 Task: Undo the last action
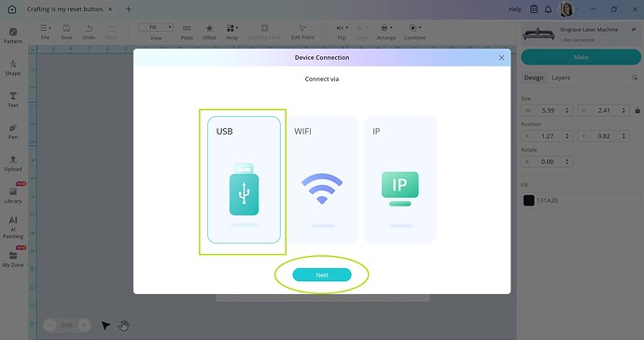coord(89,32)
